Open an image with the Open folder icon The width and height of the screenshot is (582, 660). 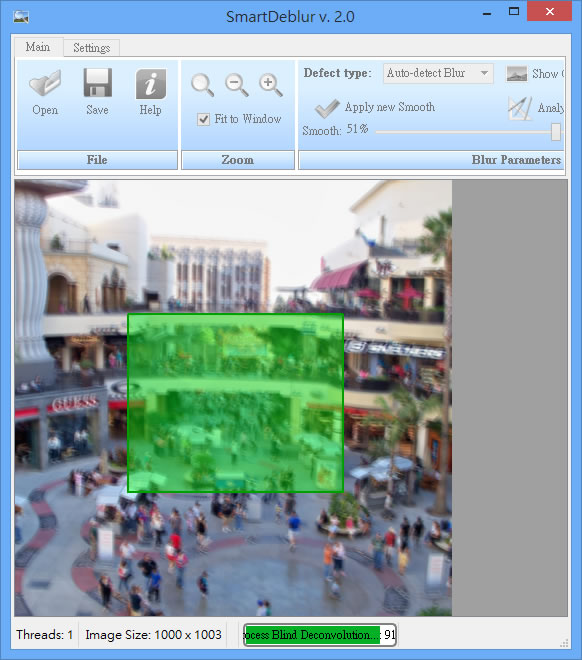(x=45, y=83)
